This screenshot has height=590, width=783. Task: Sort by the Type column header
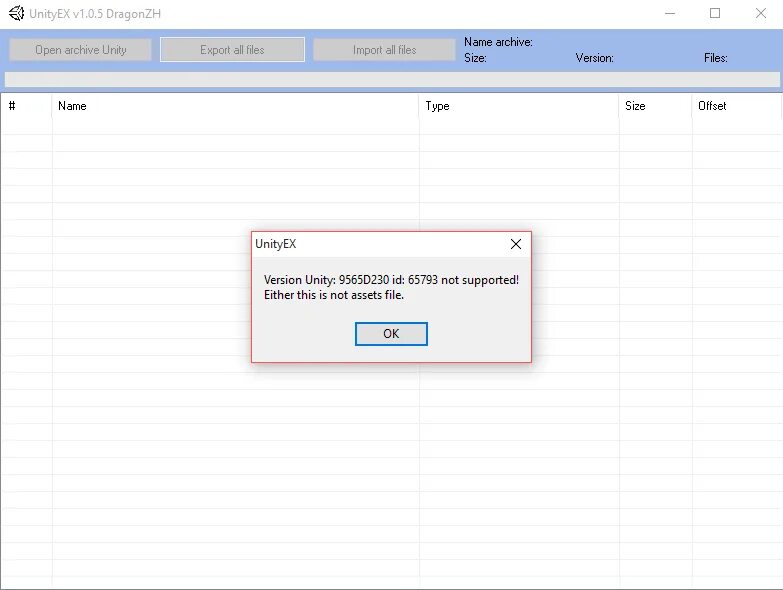click(519, 106)
